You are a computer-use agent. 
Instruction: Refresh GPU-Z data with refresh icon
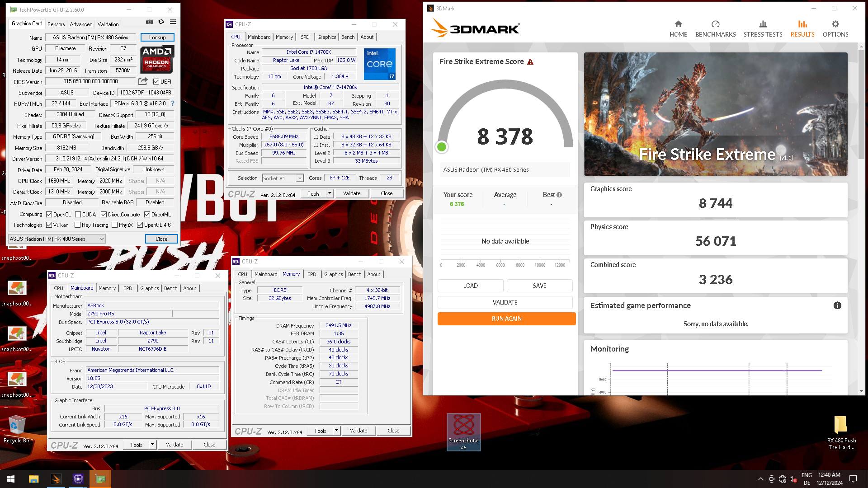click(161, 22)
